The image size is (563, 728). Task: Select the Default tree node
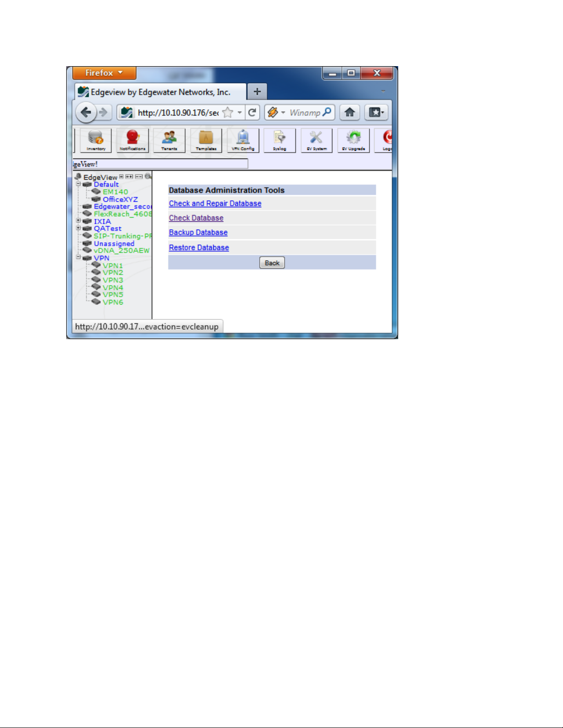(106, 184)
